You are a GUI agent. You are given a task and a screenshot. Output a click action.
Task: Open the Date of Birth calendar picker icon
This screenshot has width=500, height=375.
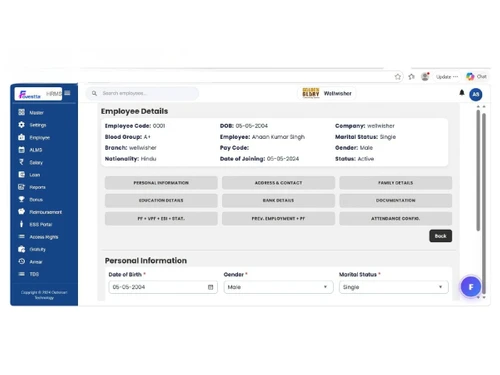[210, 287]
